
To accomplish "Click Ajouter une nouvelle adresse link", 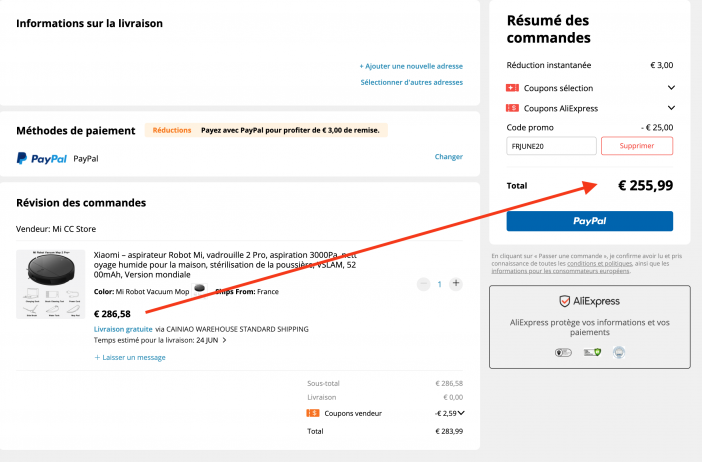I will click(411, 66).
